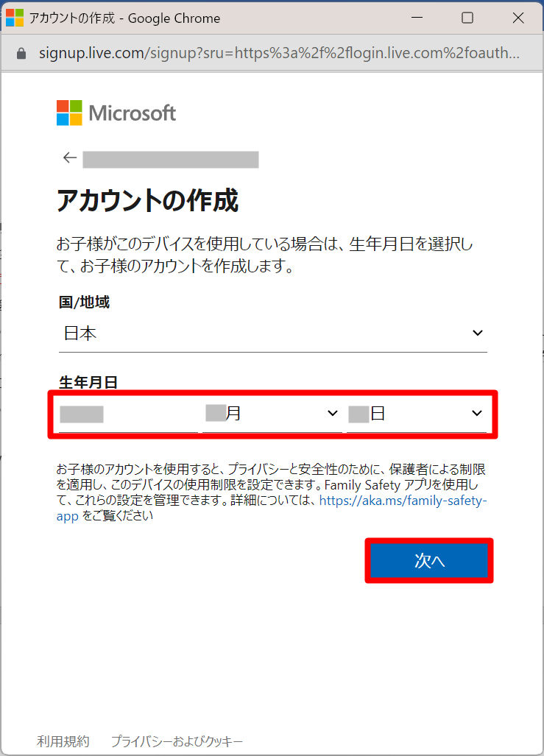This screenshot has height=756, width=544.
Task: Minimize the Chrome window
Action: [x=417, y=18]
